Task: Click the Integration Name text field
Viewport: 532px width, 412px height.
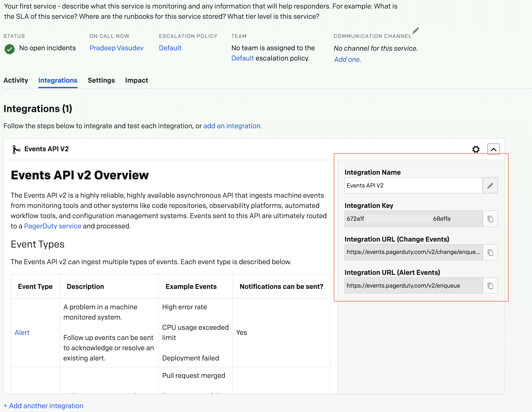Action: click(413, 186)
